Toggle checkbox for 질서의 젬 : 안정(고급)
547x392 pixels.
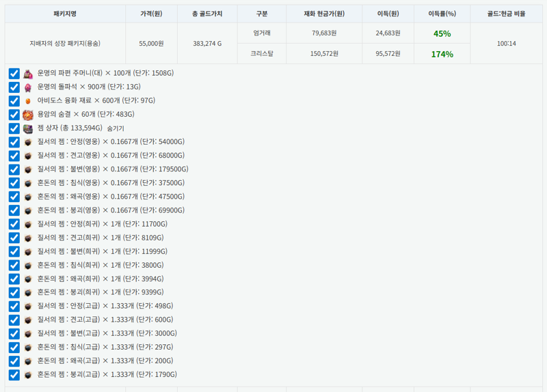[14, 306]
